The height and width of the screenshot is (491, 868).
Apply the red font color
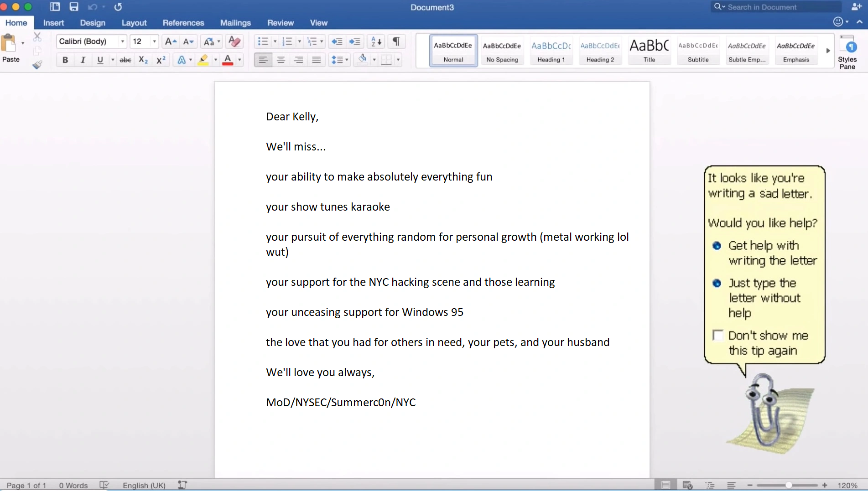tap(228, 60)
